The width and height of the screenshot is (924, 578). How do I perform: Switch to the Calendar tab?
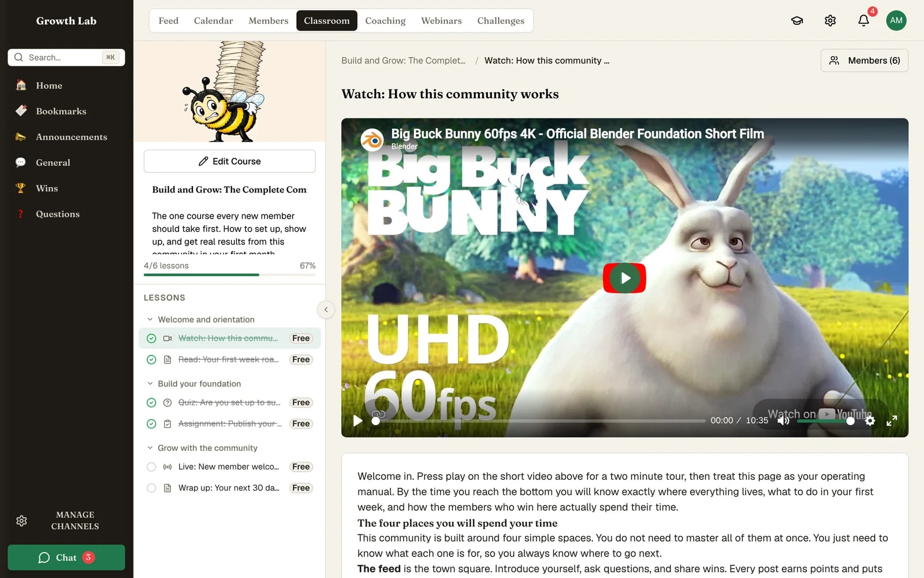214,21
